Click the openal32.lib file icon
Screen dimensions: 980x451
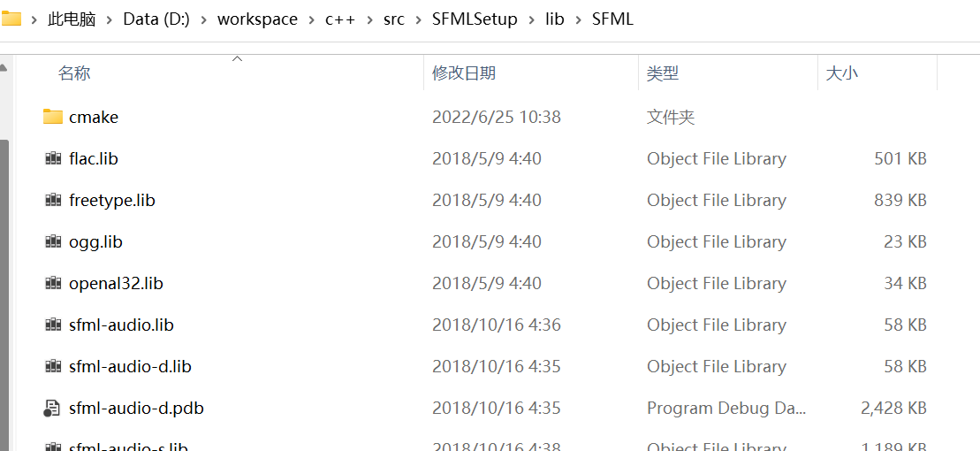tap(53, 283)
